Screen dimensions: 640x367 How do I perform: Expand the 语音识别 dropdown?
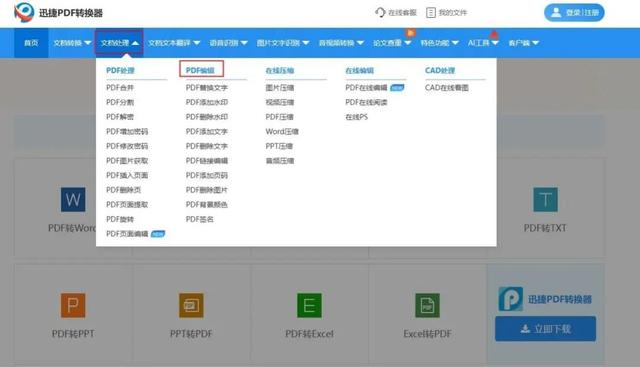coord(229,43)
